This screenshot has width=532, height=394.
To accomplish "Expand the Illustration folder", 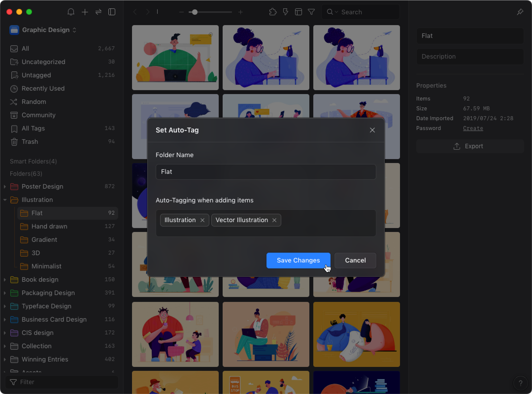I will pos(5,200).
